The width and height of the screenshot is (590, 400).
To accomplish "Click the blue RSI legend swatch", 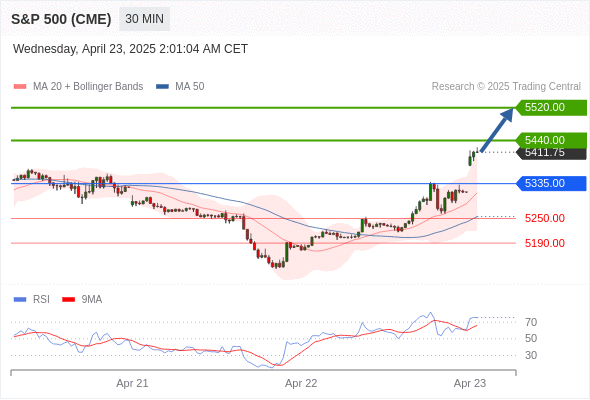I will 20,300.
